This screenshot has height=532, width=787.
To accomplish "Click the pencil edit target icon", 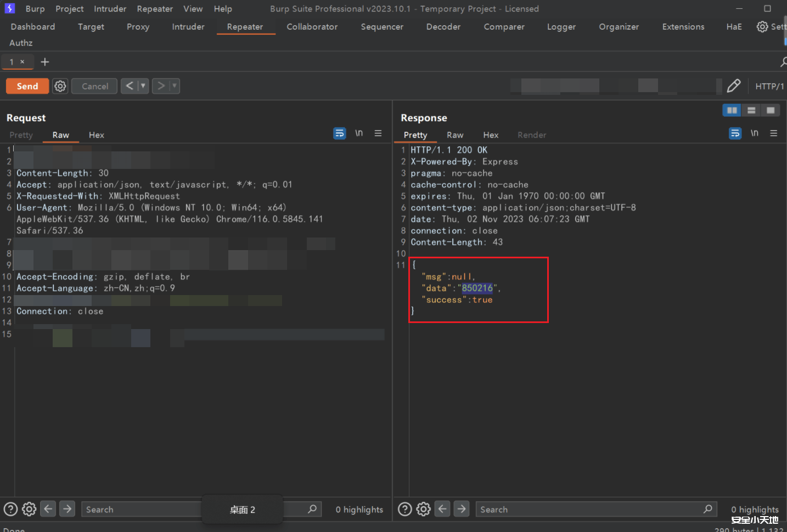I will point(733,86).
